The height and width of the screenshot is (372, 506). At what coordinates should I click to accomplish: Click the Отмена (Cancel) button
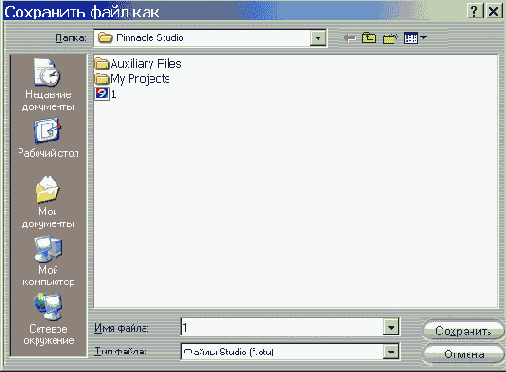point(463,354)
